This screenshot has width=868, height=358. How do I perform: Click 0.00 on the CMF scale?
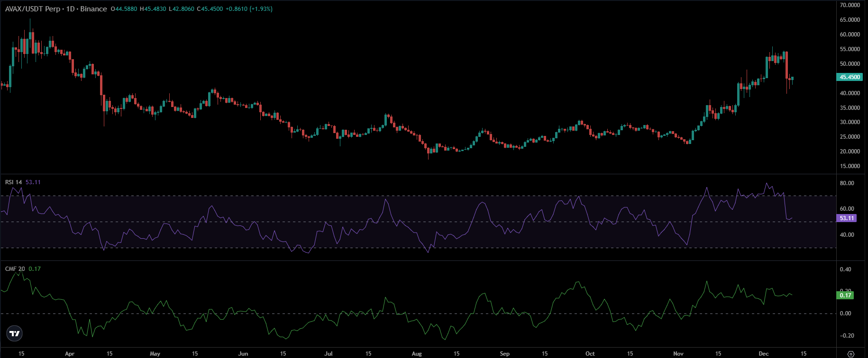846,313
